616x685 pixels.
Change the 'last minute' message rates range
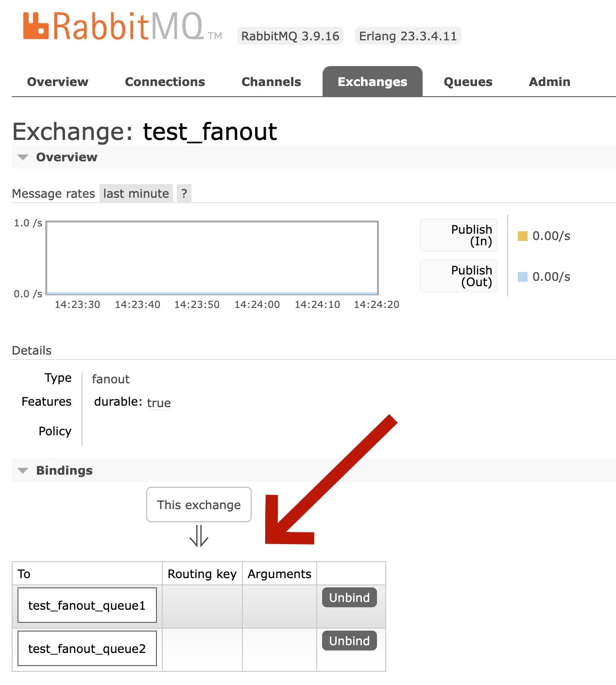[x=136, y=193]
